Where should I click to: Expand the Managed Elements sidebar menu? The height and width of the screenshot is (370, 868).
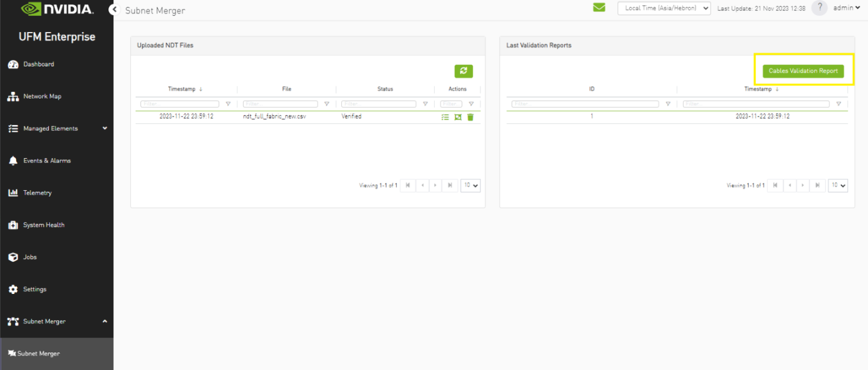click(x=57, y=129)
